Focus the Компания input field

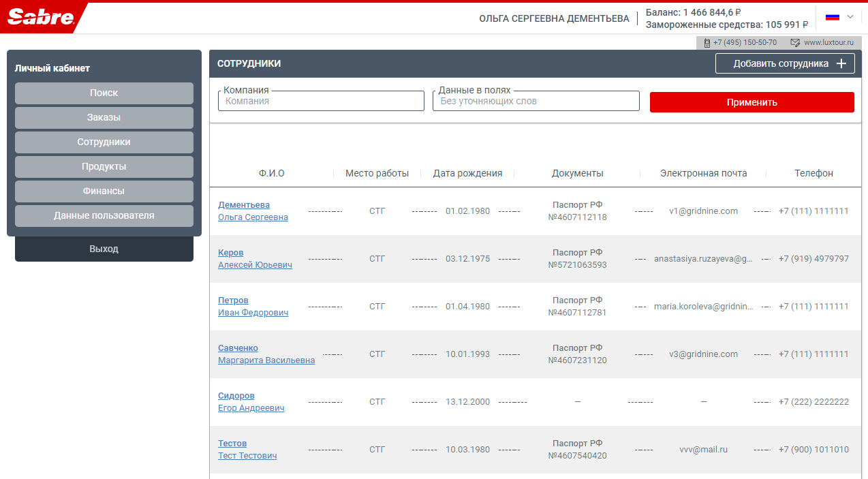[321, 102]
